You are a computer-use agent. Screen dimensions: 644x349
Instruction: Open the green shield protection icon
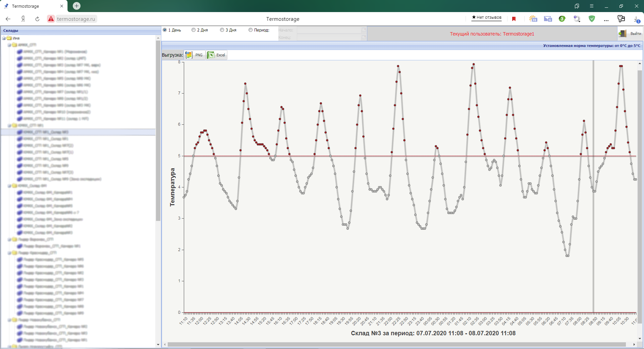592,19
